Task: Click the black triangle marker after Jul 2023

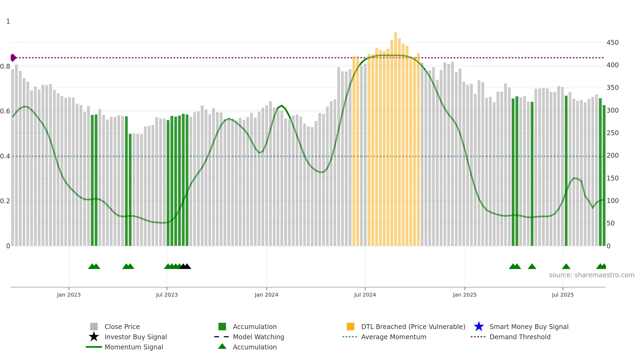Action: coord(185,266)
